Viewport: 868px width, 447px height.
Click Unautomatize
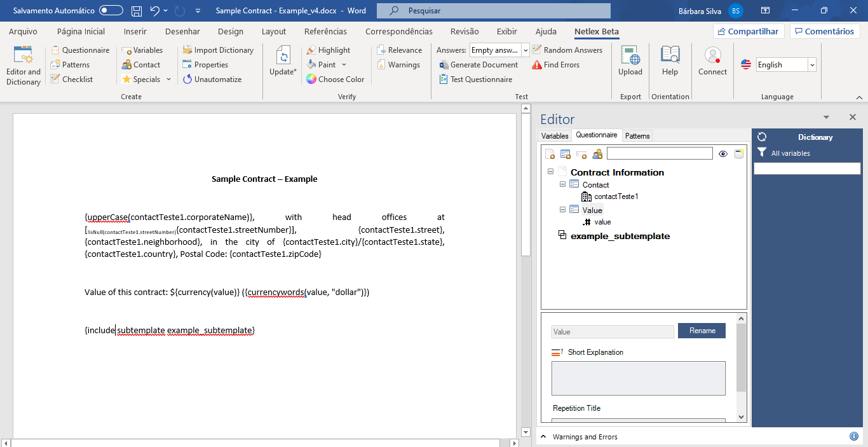[x=212, y=79]
